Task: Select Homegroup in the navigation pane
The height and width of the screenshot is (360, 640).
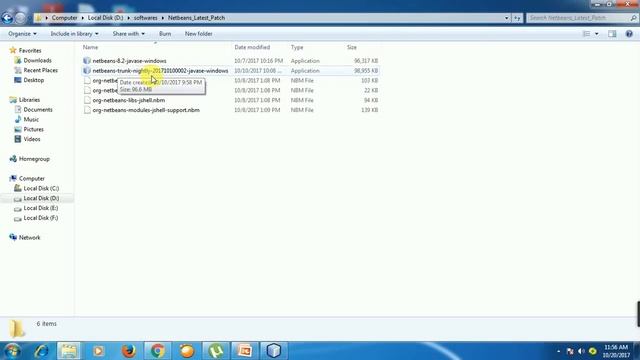Action: [x=34, y=159]
